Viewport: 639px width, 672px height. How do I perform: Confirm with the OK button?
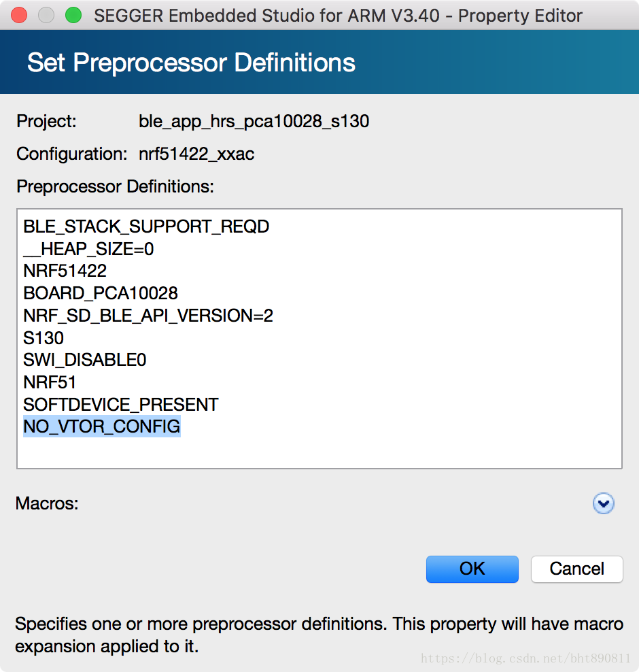click(472, 569)
